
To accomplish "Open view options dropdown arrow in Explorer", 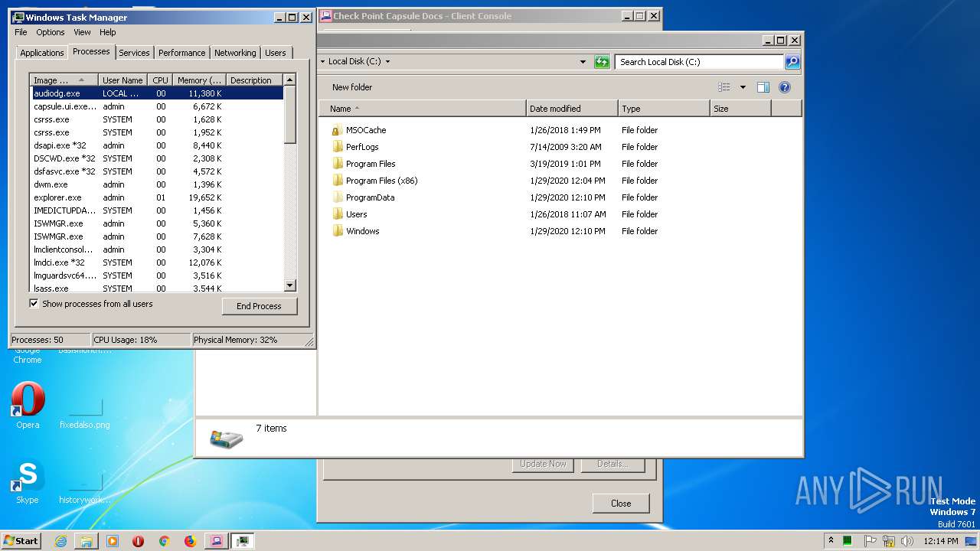I will click(743, 87).
